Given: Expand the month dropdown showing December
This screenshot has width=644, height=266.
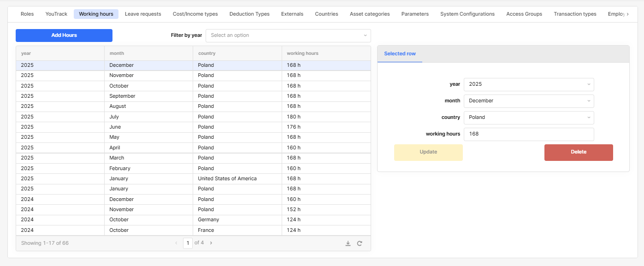Looking at the screenshot, I should 528,101.
